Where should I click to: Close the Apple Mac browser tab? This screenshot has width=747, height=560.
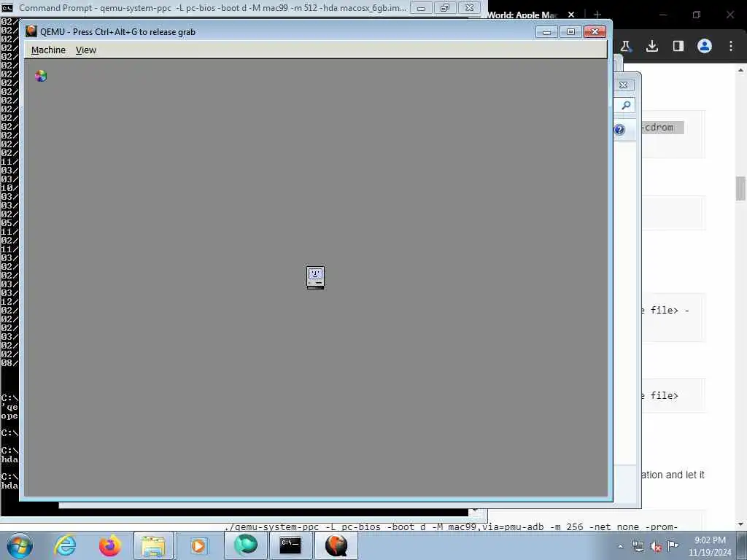571,15
